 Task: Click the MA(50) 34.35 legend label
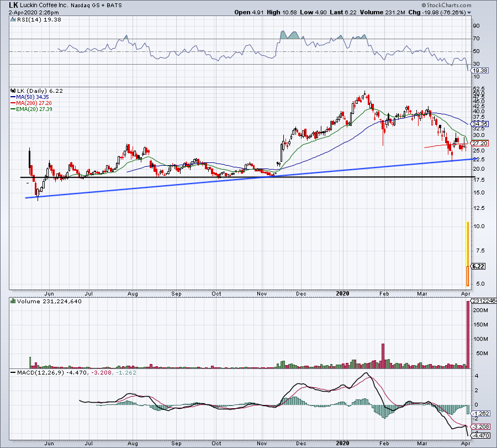33,97
